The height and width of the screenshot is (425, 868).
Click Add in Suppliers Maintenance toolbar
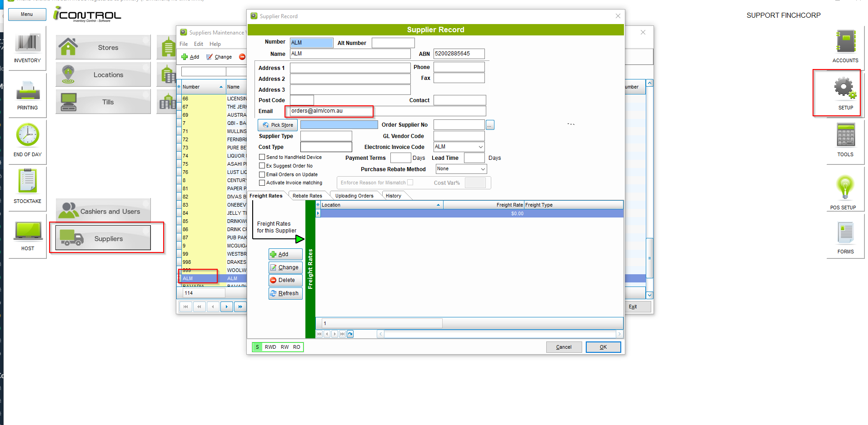pos(190,57)
